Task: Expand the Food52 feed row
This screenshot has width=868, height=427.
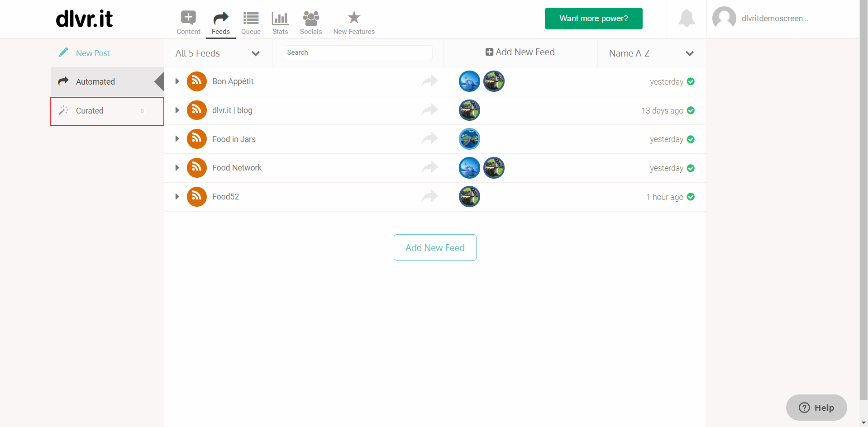Action: pos(177,197)
